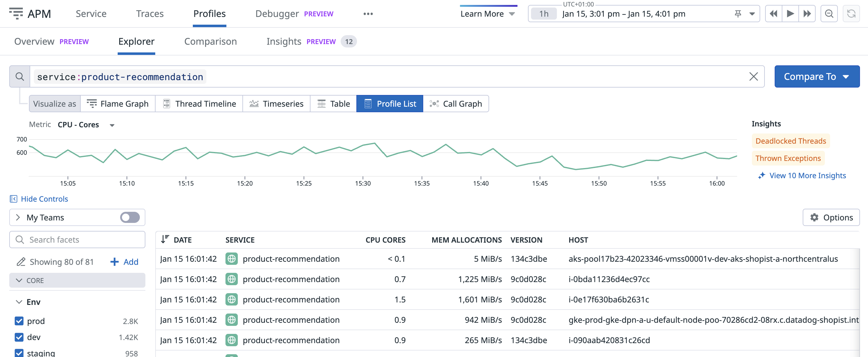The height and width of the screenshot is (357, 868).
Task: Click View 10 More Insights link
Action: click(807, 175)
